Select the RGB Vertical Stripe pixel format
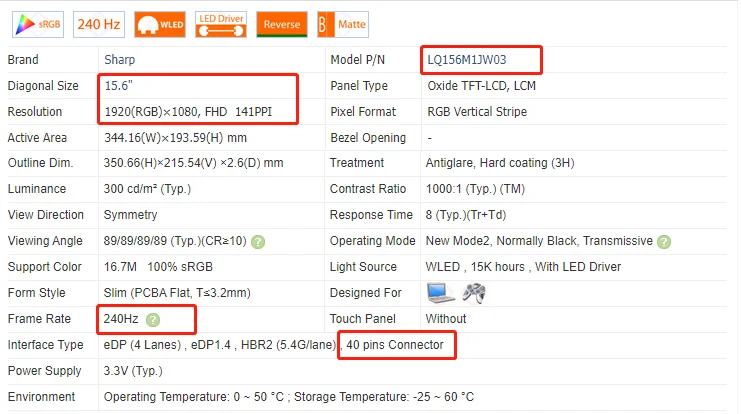Viewport: 741px width, 414px height. 477,112
